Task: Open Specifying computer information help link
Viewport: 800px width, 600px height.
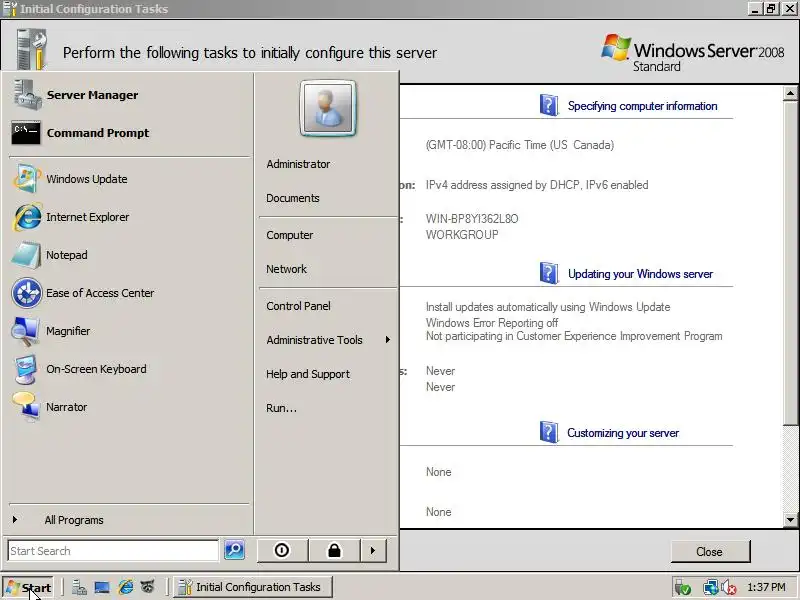Action: (642, 106)
